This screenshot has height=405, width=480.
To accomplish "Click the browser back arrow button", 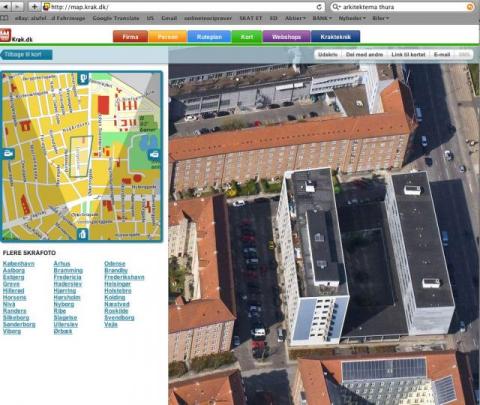I will [x=6, y=6].
